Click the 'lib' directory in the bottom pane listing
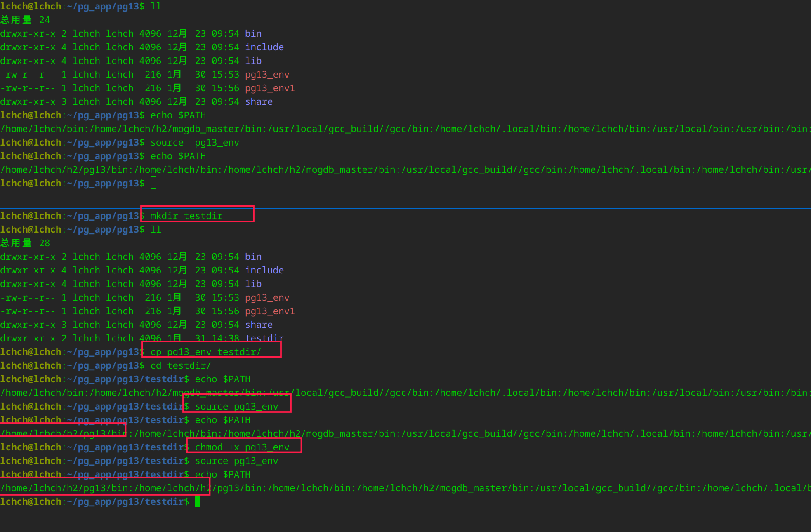This screenshot has height=532, width=811. coord(253,284)
